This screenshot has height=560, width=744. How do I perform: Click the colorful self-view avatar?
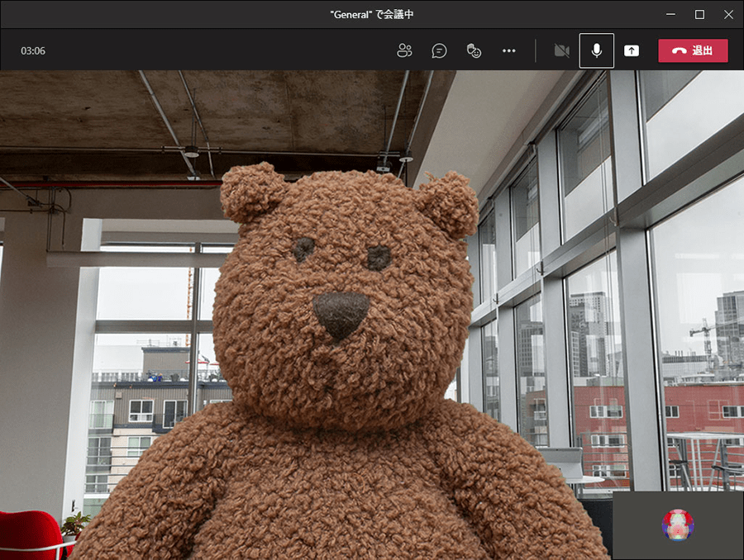[678, 524]
